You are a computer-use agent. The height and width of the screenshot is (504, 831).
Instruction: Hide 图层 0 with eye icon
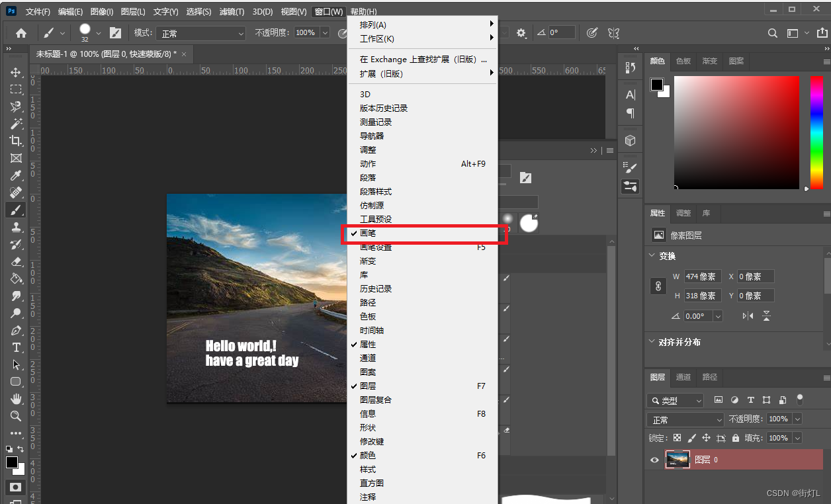pos(654,460)
